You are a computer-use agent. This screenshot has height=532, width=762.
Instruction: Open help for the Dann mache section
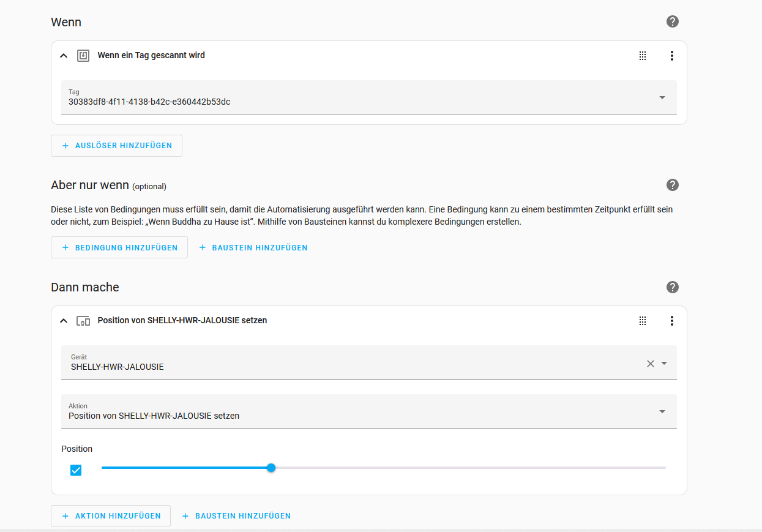click(x=673, y=287)
